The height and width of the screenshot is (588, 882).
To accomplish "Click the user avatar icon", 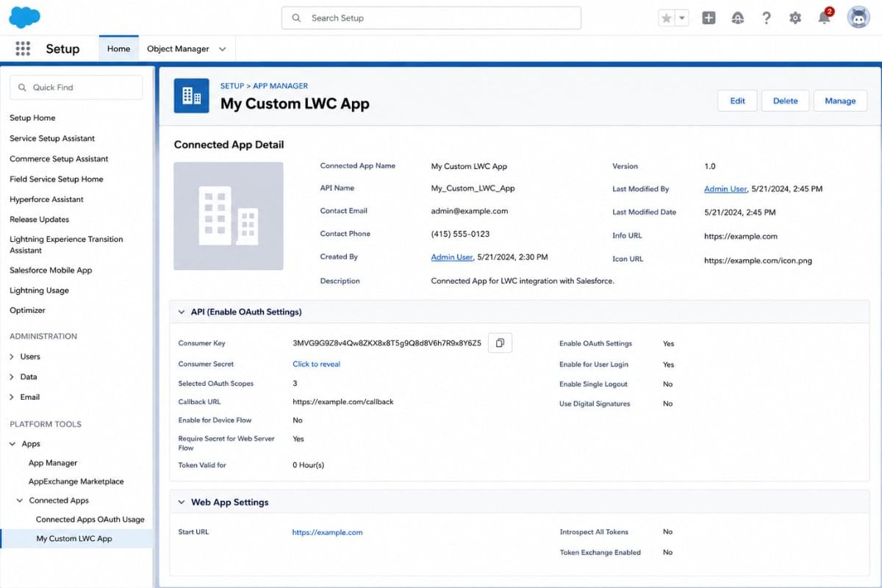I will pos(858,18).
